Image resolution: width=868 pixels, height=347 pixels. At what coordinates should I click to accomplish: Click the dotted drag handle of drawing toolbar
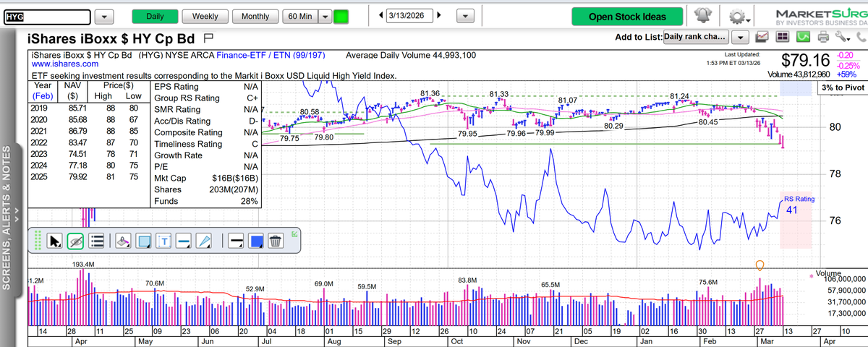pos(39,241)
